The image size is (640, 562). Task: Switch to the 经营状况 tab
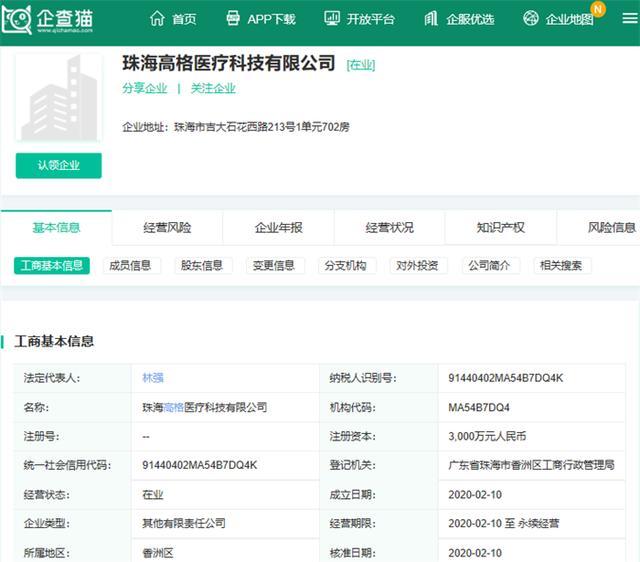(x=389, y=227)
